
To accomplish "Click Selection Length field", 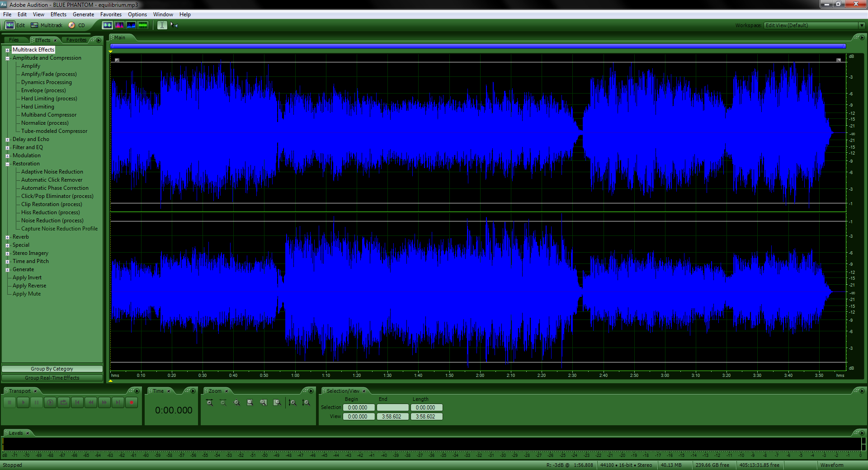I will pyautogui.click(x=426, y=408).
